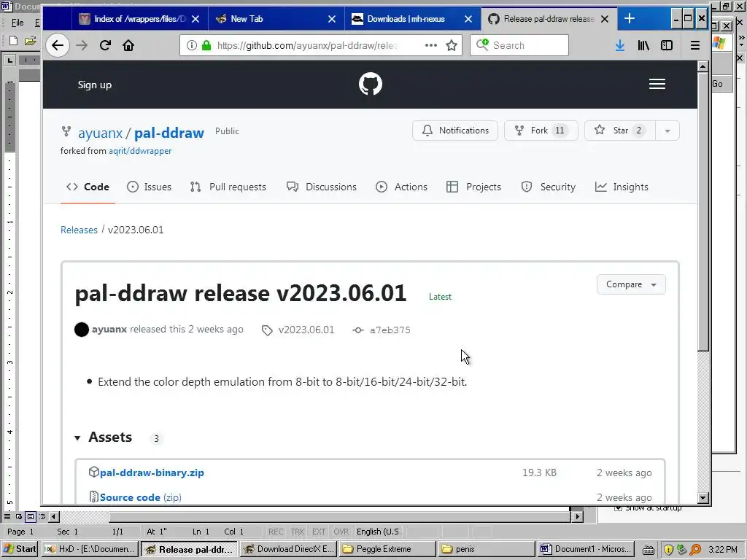Click the browser vertical scrollbar up arrow
Viewport: 747px width, 560px height.
coord(703,66)
